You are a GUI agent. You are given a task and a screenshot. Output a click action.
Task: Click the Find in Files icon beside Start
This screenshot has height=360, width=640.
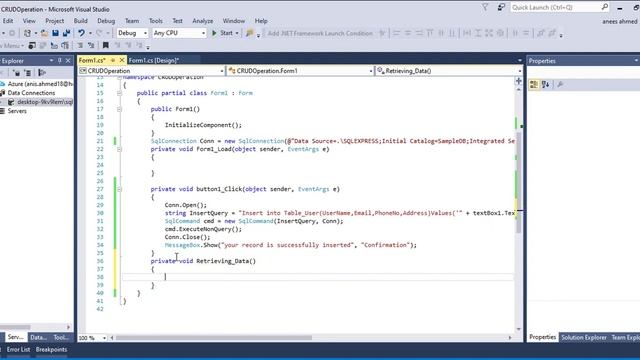249,33
